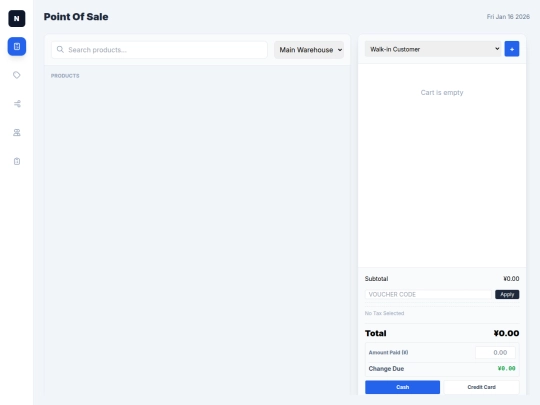Open the clipboard icon in sidebar
Viewport: 540px width, 405px height.
pos(17,161)
